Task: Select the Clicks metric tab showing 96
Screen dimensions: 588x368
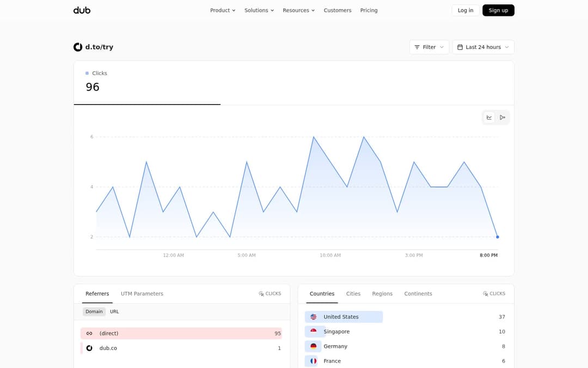Action: point(147,83)
